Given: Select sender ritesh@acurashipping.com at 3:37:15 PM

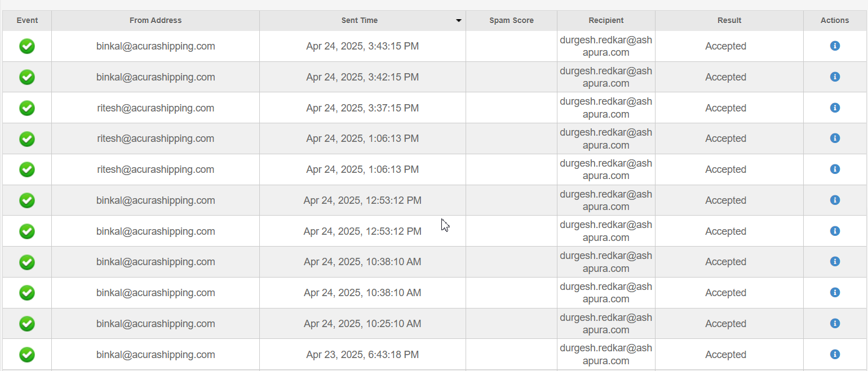Looking at the screenshot, I should click(x=156, y=108).
